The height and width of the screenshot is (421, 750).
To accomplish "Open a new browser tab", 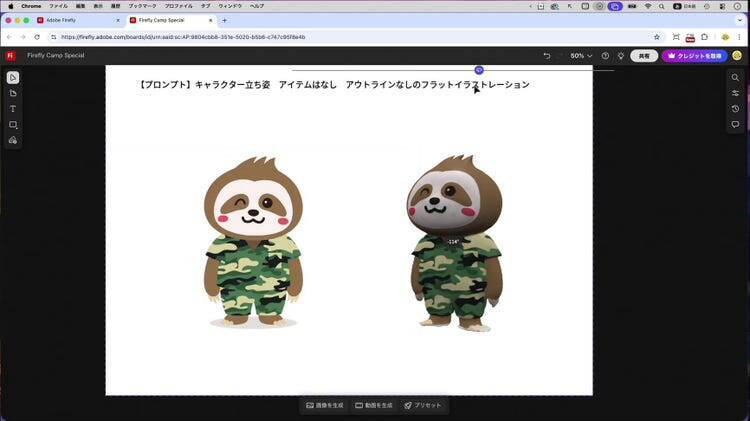I will 224,21.
